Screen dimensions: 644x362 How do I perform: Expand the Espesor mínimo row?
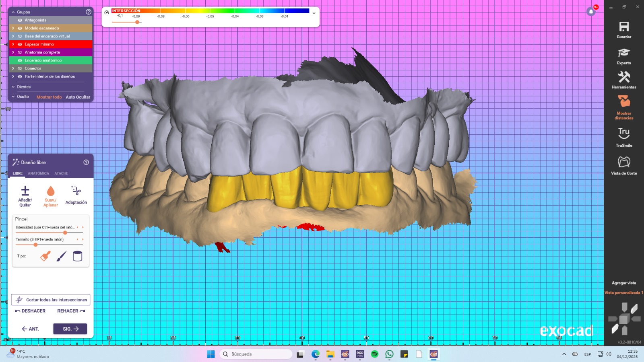[13, 44]
